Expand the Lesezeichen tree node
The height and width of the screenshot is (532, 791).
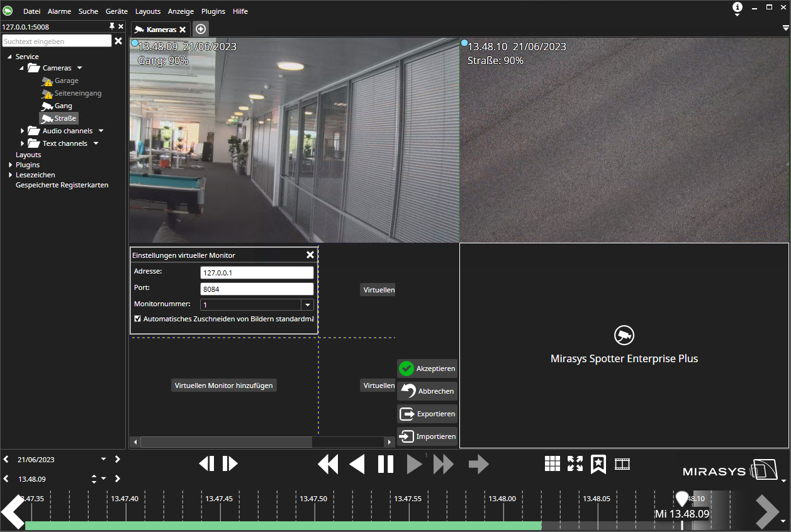click(10, 175)
